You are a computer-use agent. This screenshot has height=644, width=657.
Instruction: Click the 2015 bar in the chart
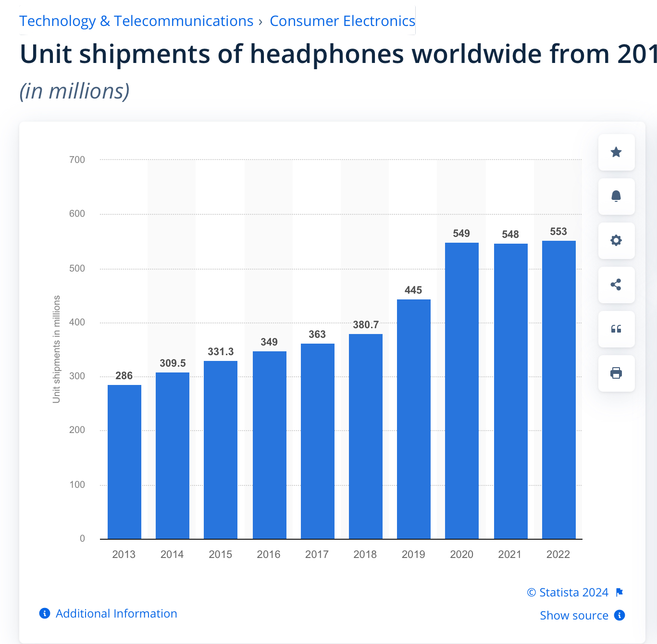tap(221, 450)
